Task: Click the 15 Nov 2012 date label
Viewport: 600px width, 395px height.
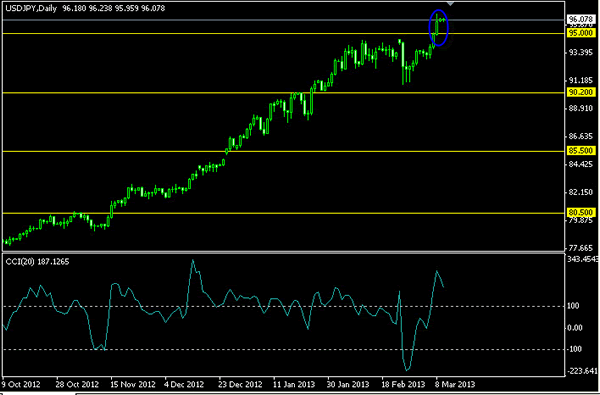Action: click(133, 384)
